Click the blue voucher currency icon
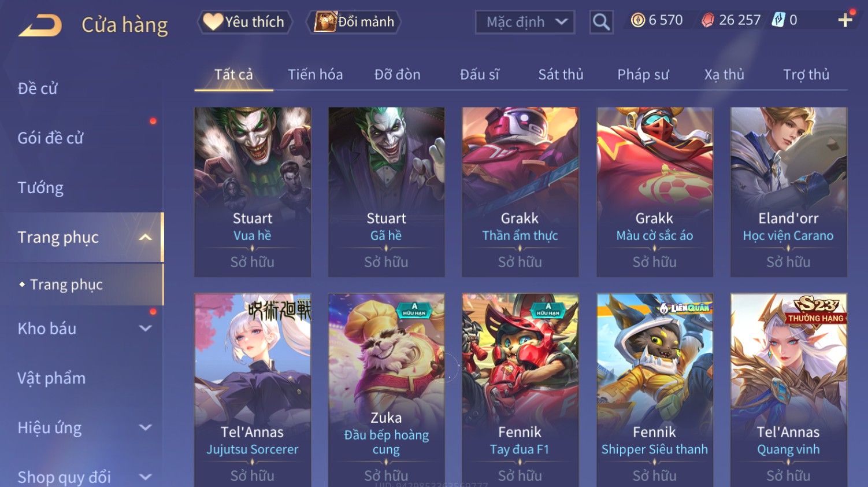 [778, 20]
